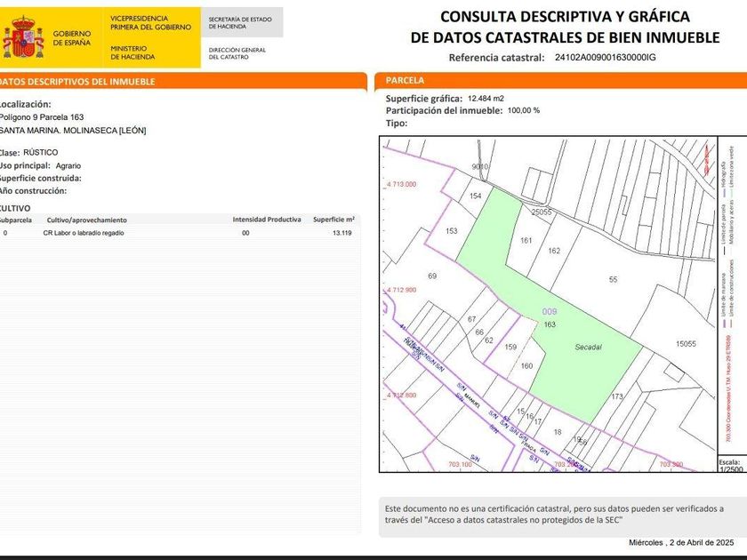
Task: Click the red north arrow on the map
Action: (707, 160)
